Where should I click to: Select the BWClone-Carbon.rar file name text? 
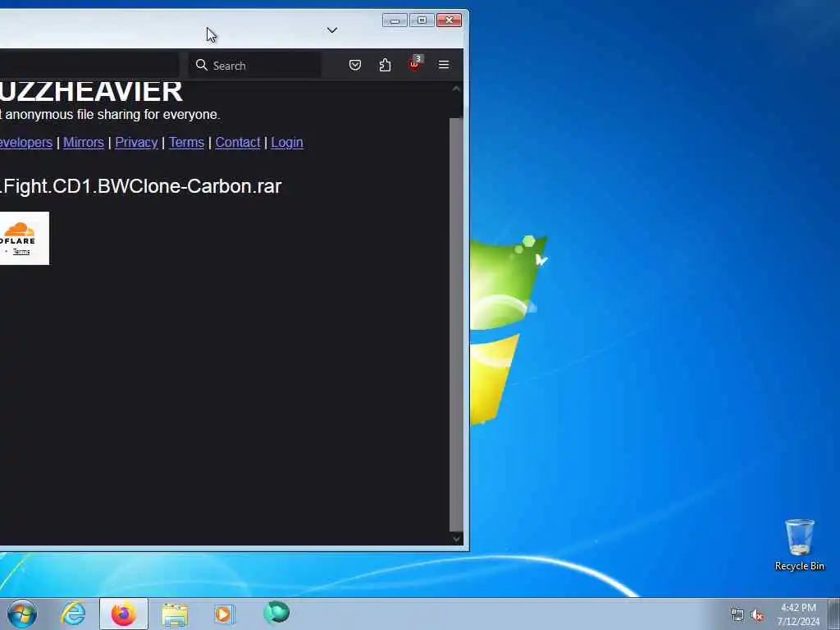140,186
